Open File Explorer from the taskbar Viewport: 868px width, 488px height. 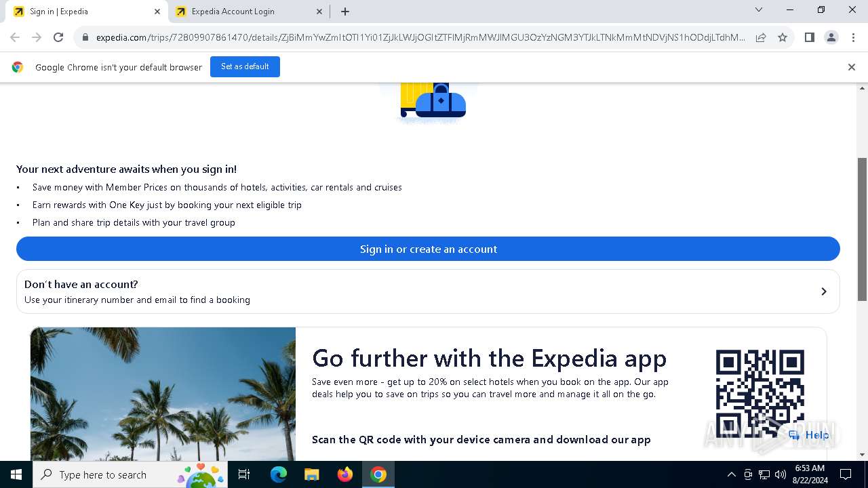point(312,474)
